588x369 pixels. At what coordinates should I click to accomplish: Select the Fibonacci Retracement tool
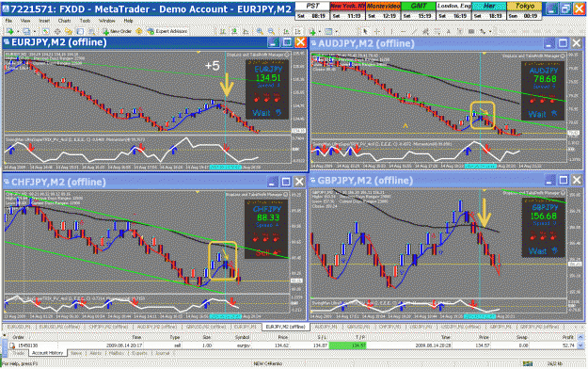[x=437, y=31]
